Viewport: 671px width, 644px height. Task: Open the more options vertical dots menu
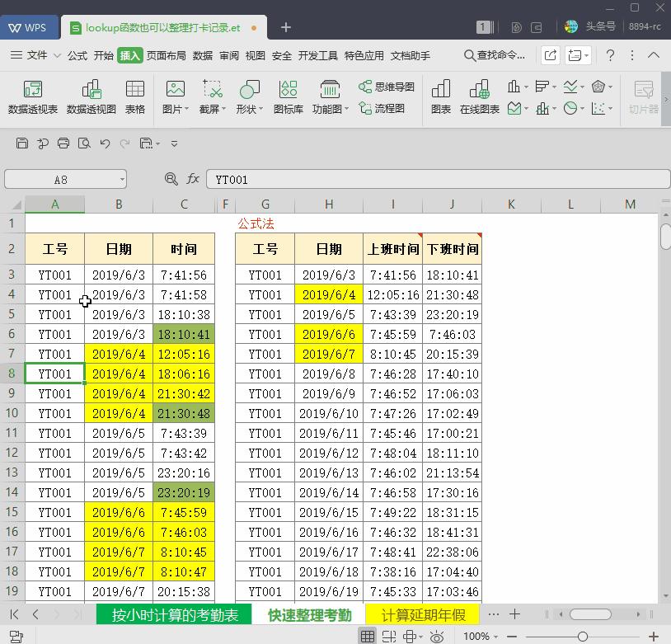pos(632,55)
